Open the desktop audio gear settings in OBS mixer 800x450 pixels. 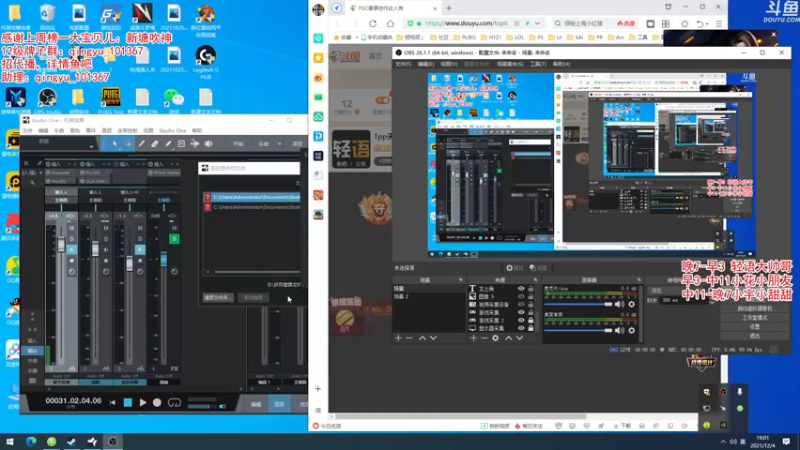632,330
